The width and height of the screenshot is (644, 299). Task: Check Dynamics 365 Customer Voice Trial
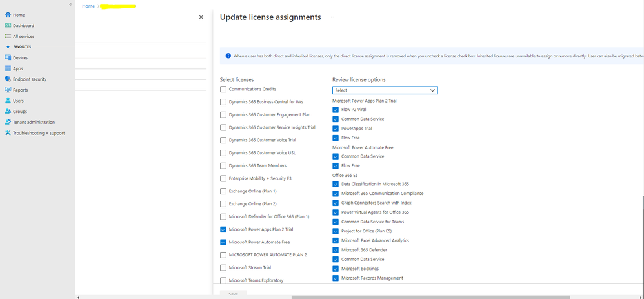(x=223, y=140)
